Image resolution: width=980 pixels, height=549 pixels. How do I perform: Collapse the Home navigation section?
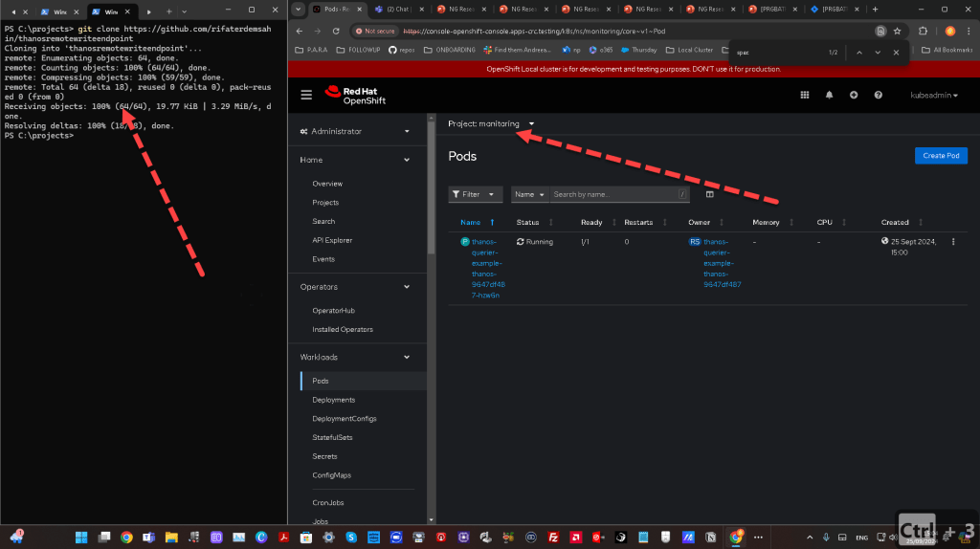[x=355, y=160]
